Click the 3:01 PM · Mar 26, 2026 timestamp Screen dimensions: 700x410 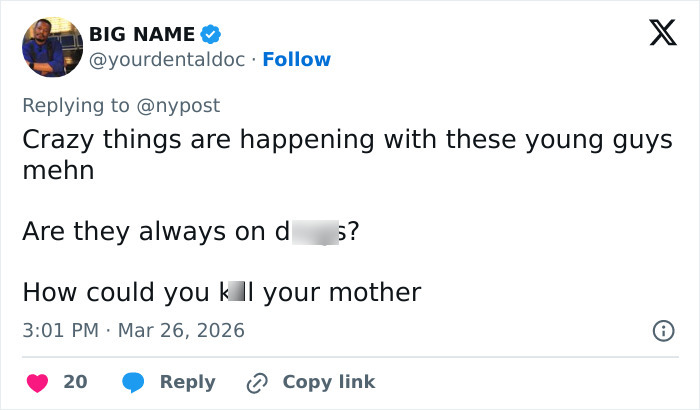133,330
